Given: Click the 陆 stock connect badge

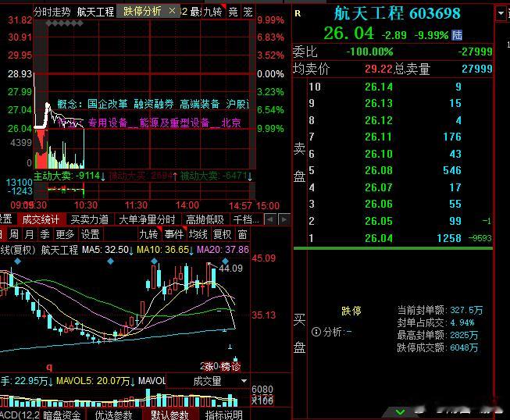Looking at the screenshot, I should point(457,35).
